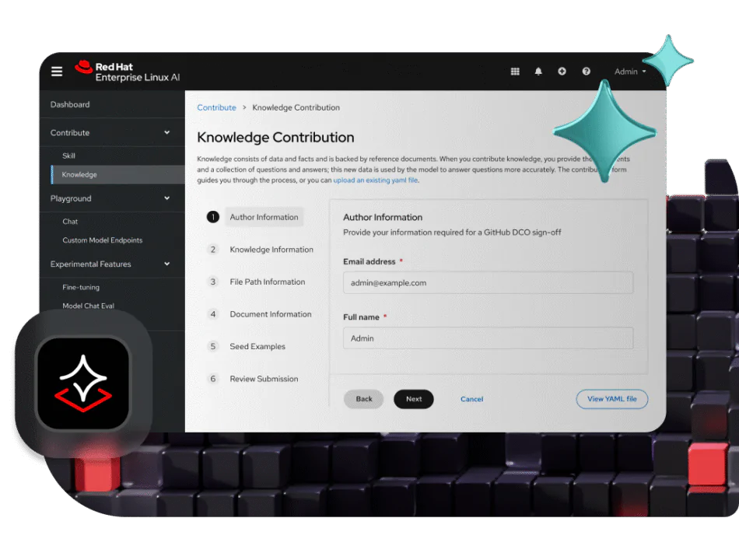
Task: Go to step 6 Review Submission
Action: [253, 379]
